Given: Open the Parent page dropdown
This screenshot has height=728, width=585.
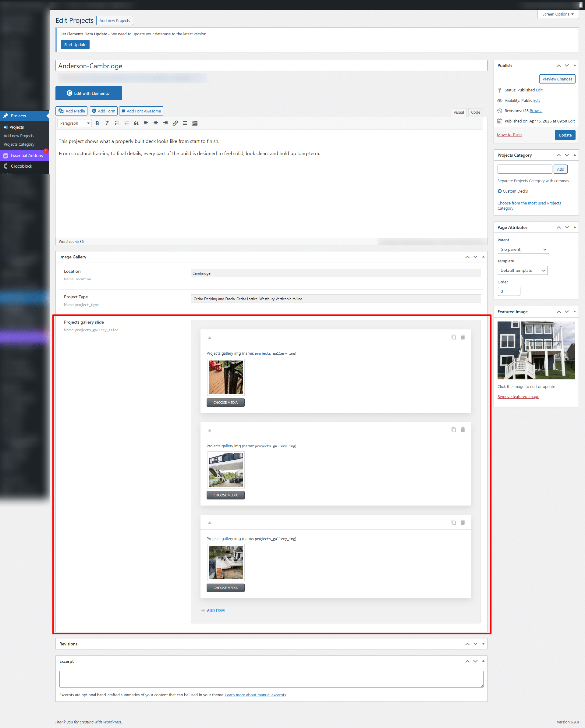Looking at the screenshot, I should (523, 249).
